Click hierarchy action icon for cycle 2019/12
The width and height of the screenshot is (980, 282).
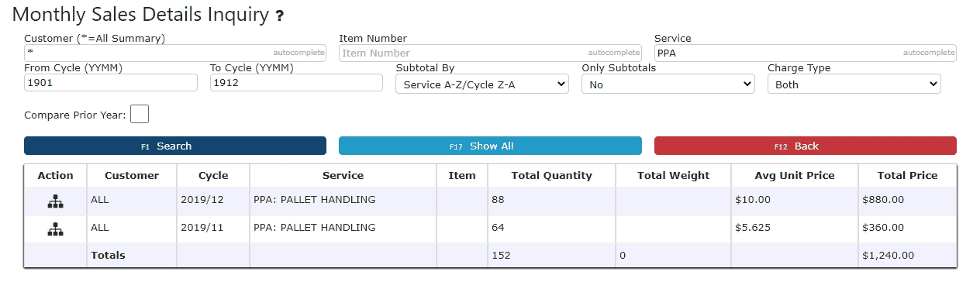55,201
